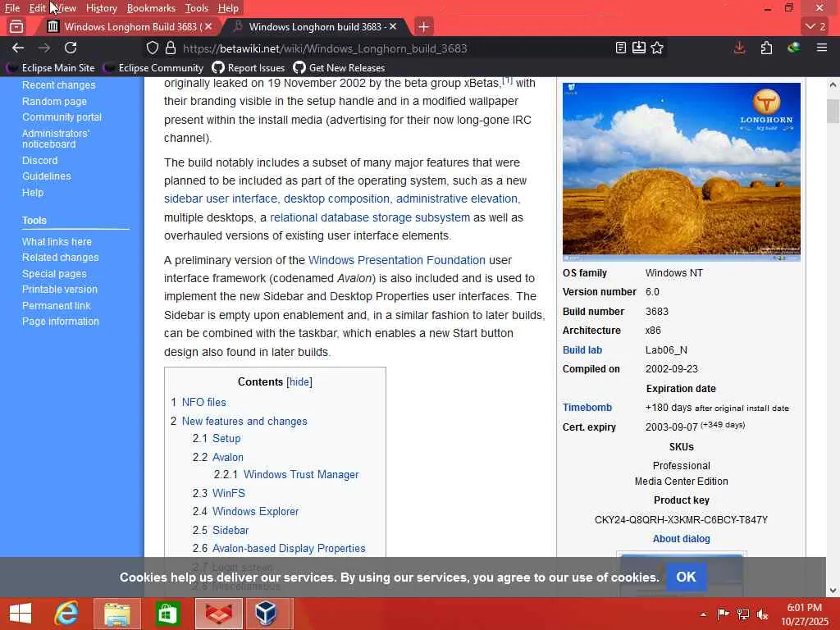The image size is (840, 630).
Task: Open Get New Releases bookmark
Action: tap(340, 67)
